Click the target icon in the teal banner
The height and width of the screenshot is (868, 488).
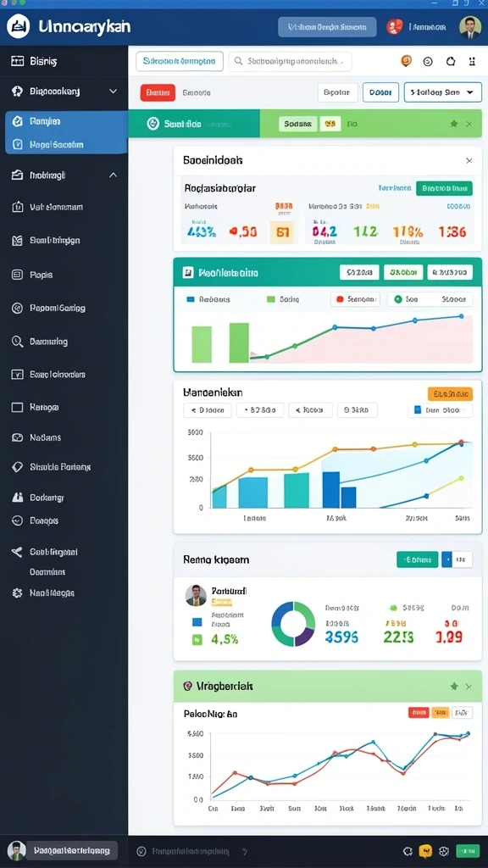152,124
